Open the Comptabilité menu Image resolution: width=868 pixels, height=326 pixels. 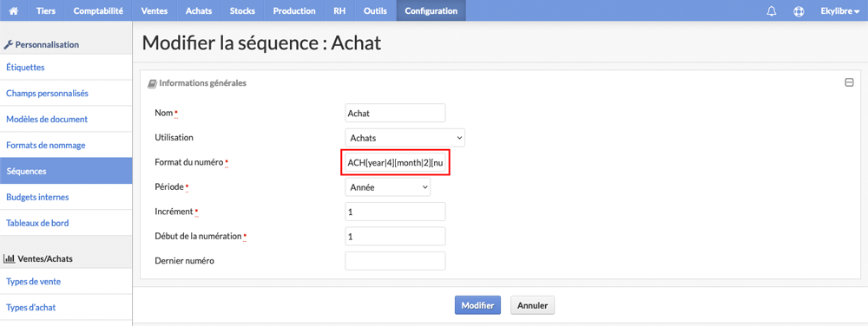[x=98, y=10]
